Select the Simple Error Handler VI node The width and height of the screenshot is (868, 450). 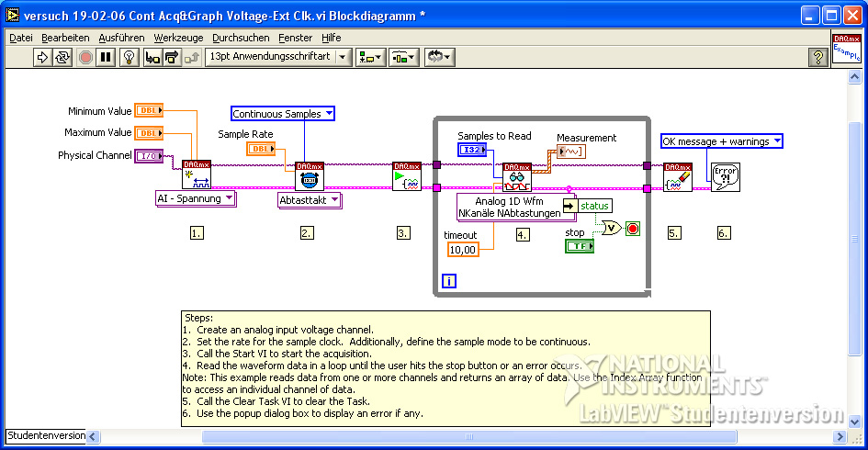click(726, 177)
